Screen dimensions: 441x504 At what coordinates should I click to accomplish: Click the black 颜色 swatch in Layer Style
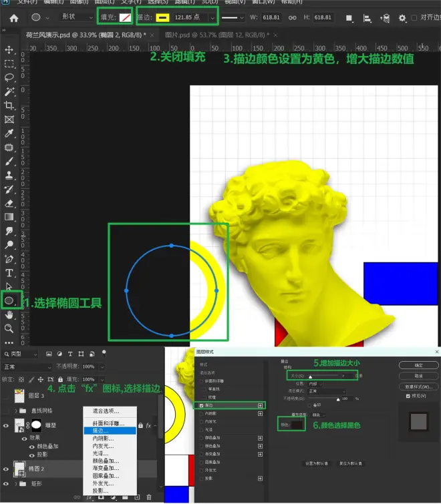pos(297,425)
